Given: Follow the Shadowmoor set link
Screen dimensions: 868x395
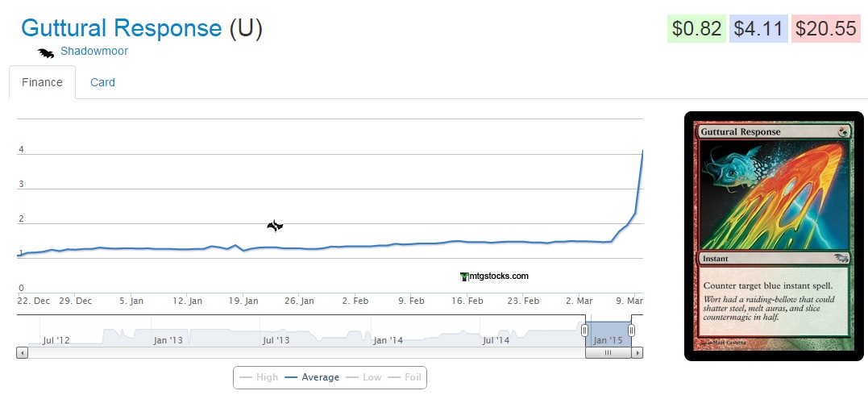Looking at the screenshot, I should pos(94,52).
